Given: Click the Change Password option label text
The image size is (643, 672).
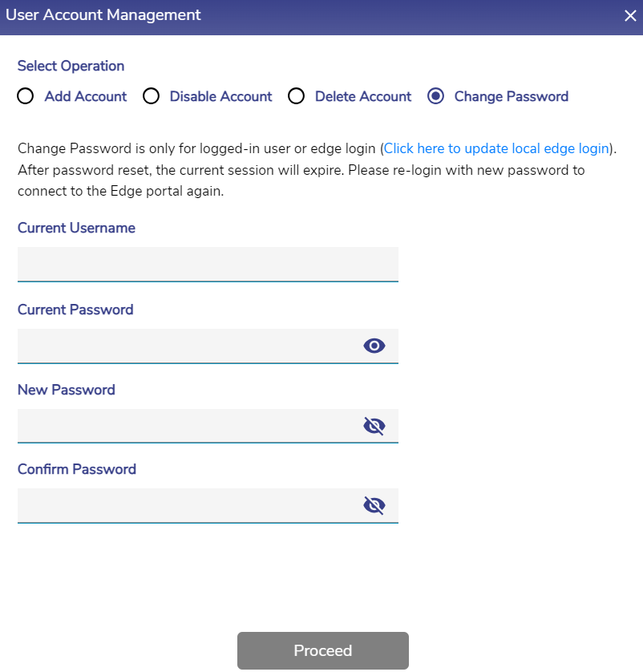Looking at the screenshot, I should [x=512, y=97].
